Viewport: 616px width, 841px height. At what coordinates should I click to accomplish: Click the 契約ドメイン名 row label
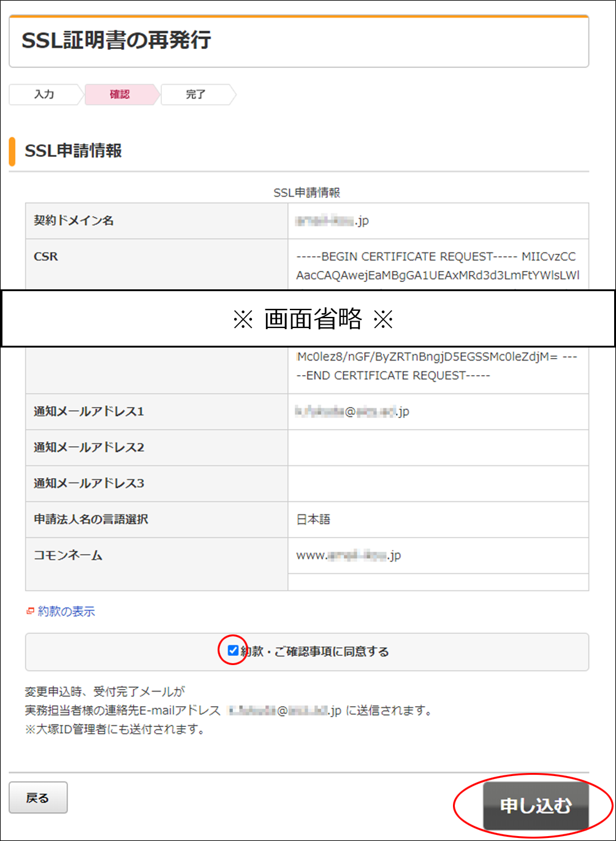tap(74, 221)
